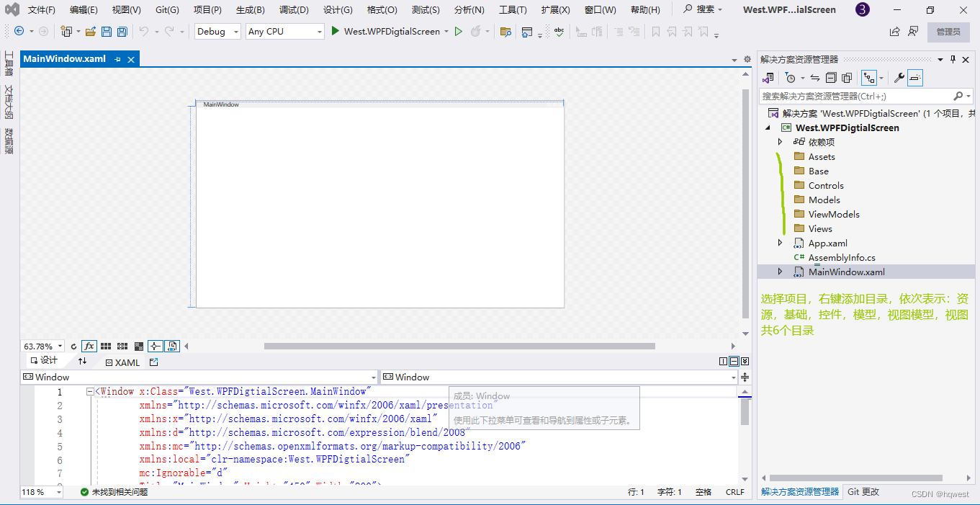The width and height of the screenshot is (980, 505).
Task: Open the 118 % editor zoom dropdown
Action: [41, 492]
